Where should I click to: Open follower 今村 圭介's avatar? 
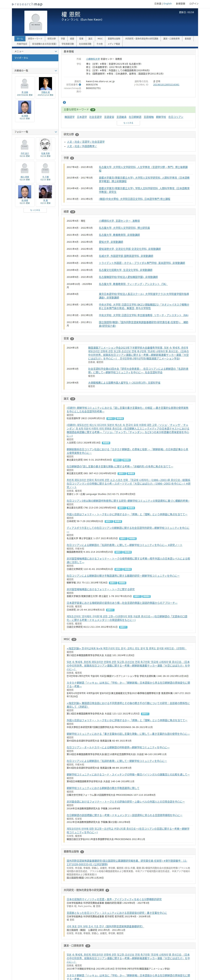25,145
